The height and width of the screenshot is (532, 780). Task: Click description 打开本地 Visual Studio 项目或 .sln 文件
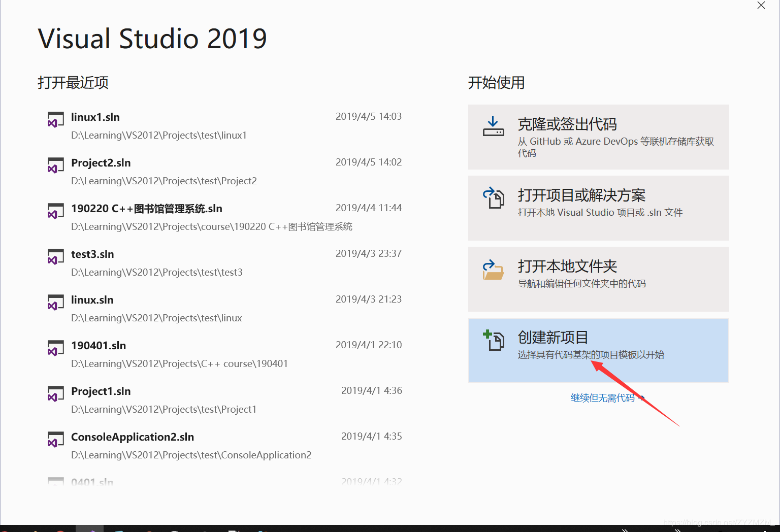600,213
